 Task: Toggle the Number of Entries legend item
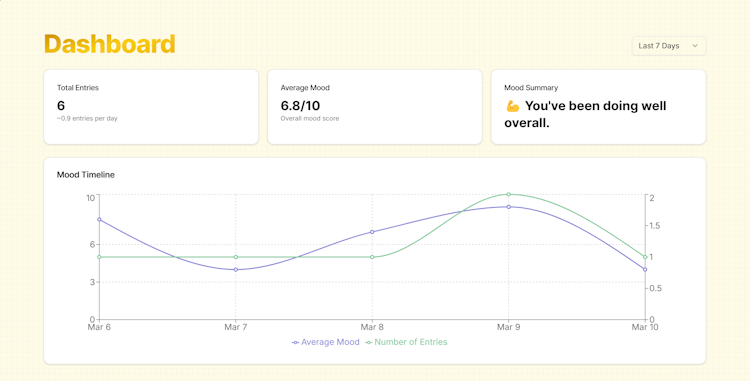pos(406,342)
